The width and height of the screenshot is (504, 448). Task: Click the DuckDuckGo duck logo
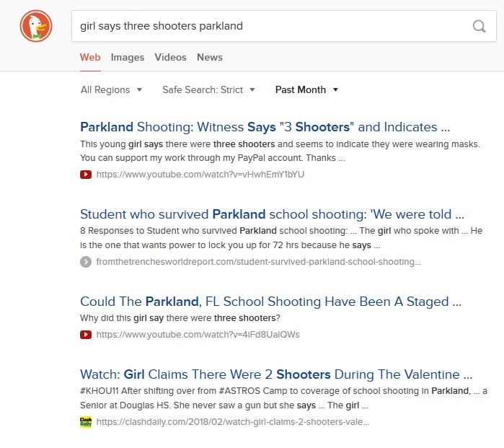click(x=35, y=26)
